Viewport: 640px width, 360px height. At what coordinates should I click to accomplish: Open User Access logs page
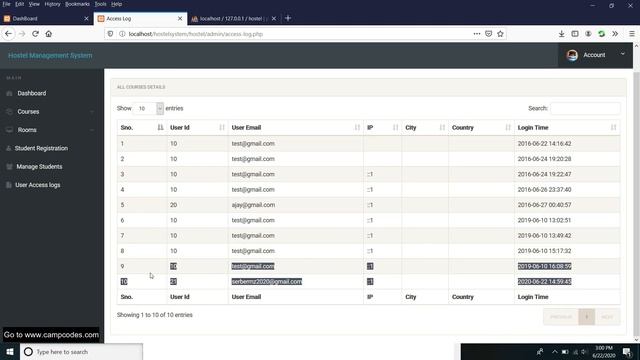click(38, 185)
